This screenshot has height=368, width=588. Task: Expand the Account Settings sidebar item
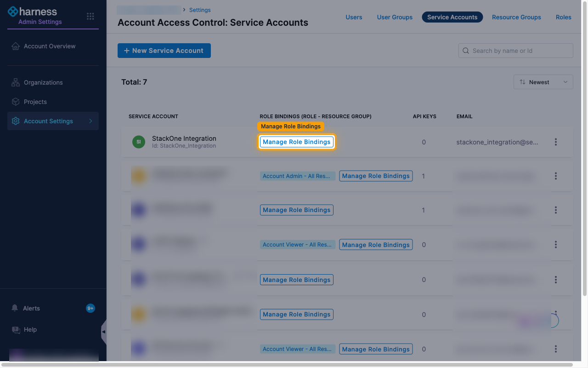point(53,121)
